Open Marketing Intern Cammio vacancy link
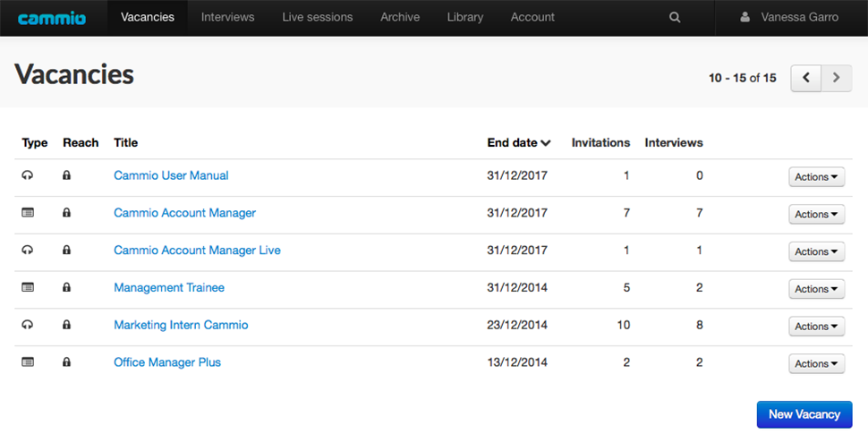868x442 pixels. pyautogui.click(x=181, y=326)
